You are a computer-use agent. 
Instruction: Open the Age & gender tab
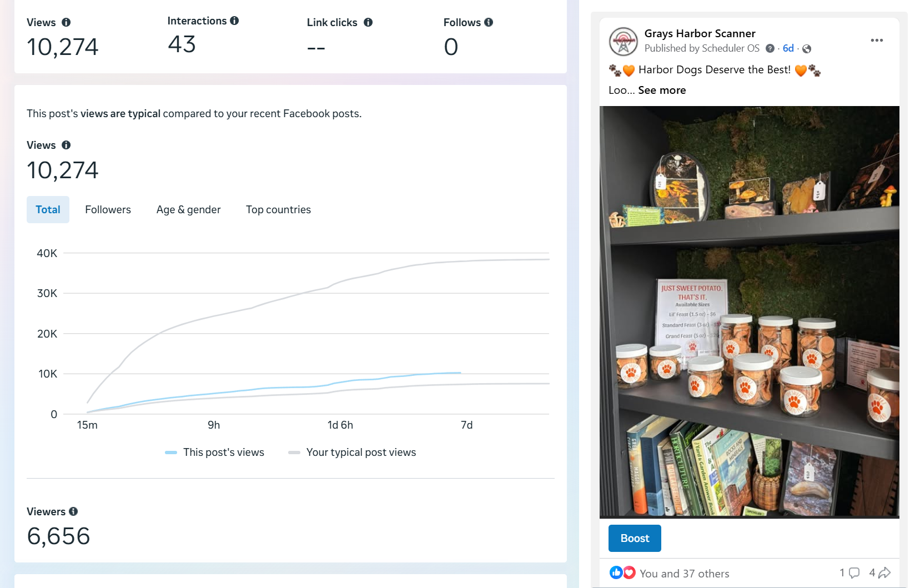click(188, 209)
